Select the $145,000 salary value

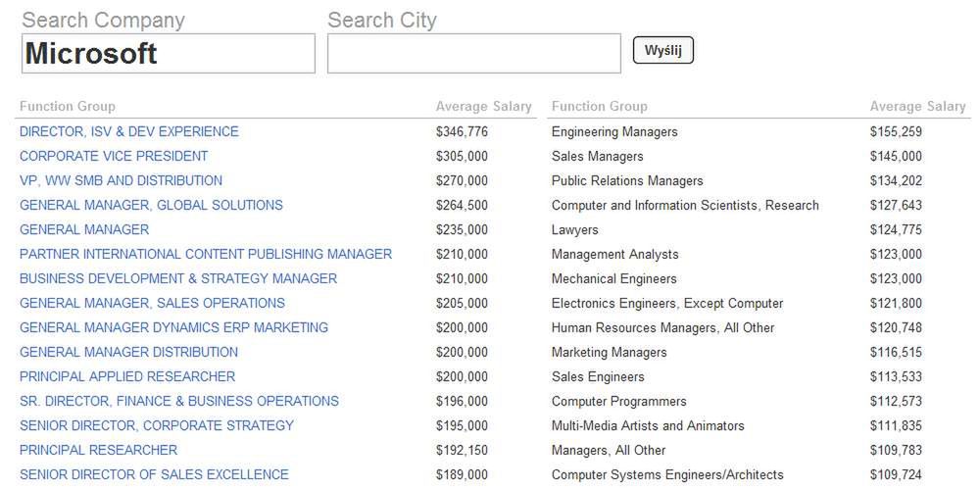[x=896, y=156]
